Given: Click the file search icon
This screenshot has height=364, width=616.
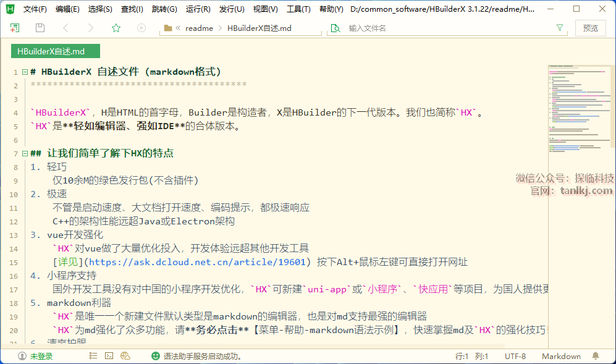Looking at the screenshot, I should tap(335, 28).
